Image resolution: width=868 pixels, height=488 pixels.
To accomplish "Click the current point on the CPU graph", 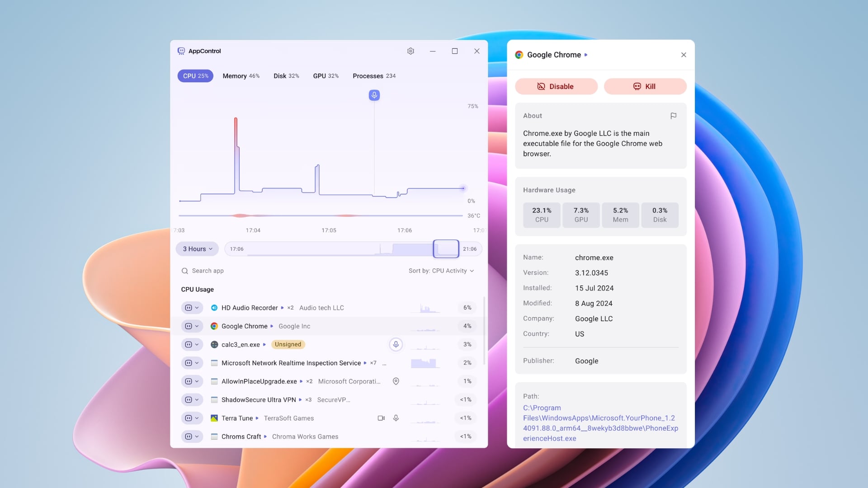I will click(462, 188).
